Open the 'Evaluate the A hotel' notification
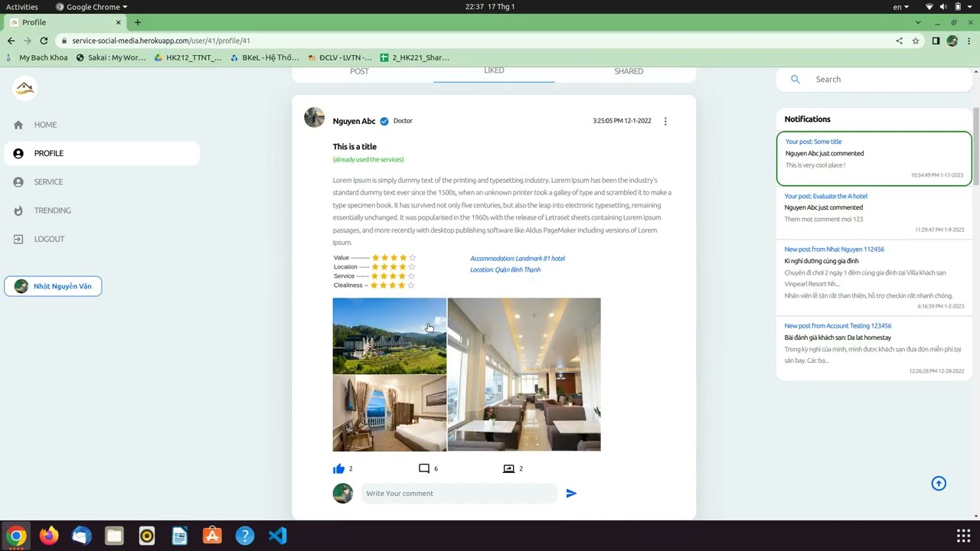980x551 pixels. click(x=874, y=214)
